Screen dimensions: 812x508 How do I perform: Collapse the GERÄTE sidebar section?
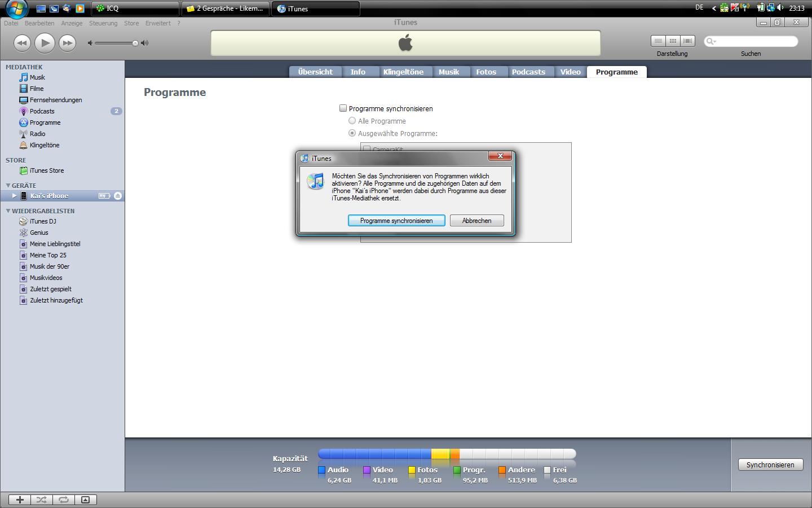8,185
